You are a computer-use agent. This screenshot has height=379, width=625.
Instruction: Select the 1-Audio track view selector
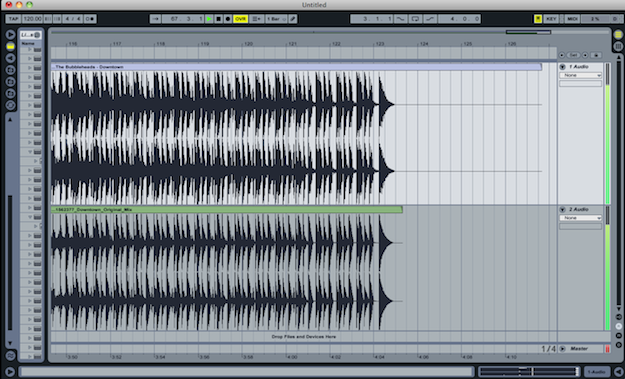(597, 372)
